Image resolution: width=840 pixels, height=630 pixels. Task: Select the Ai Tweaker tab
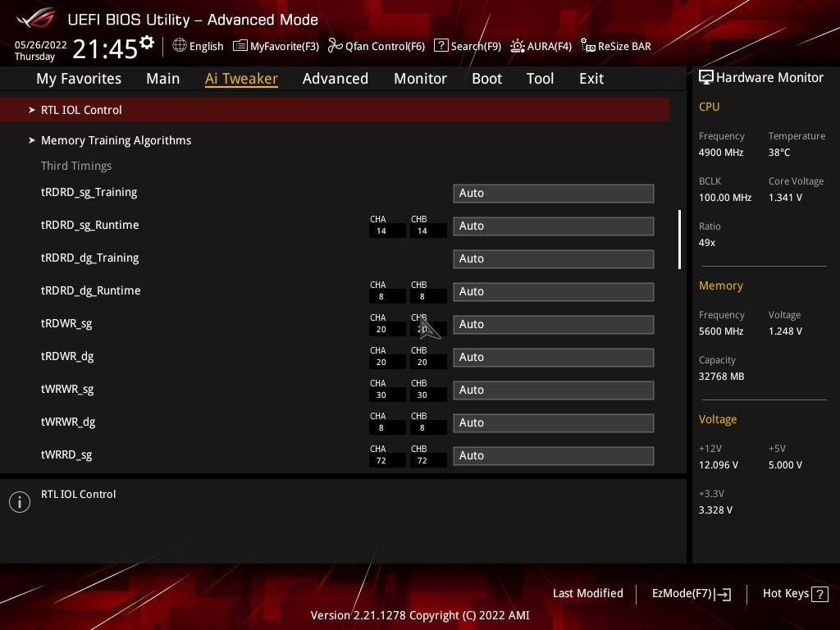tap(241, 79)
